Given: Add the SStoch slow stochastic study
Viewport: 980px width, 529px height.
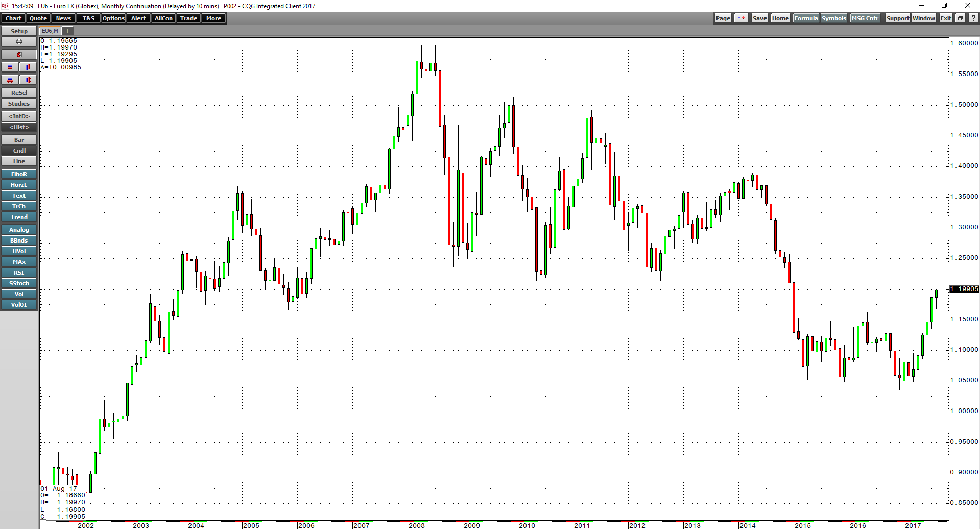Looking at the screenshot, I should point(19,283).
